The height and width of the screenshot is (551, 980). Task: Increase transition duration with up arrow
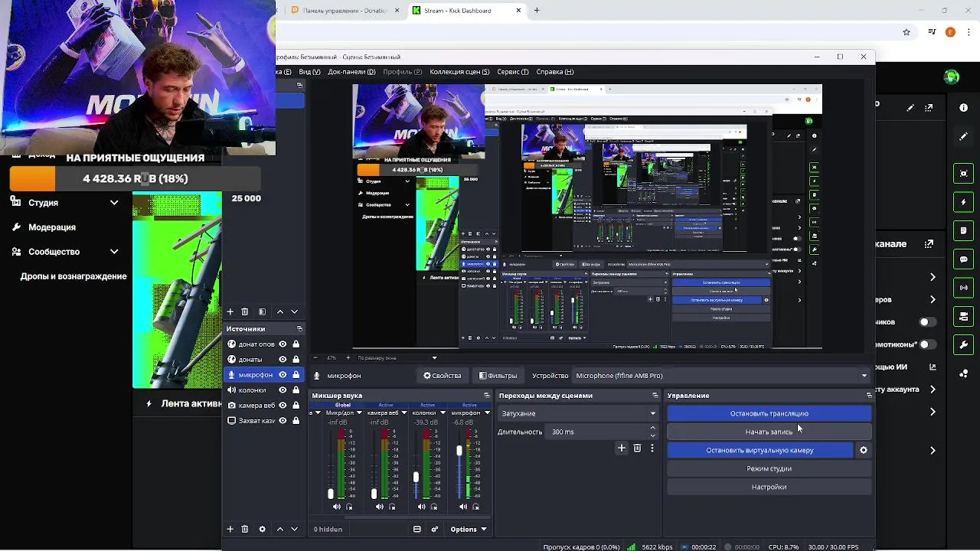(x=652, y=428)
